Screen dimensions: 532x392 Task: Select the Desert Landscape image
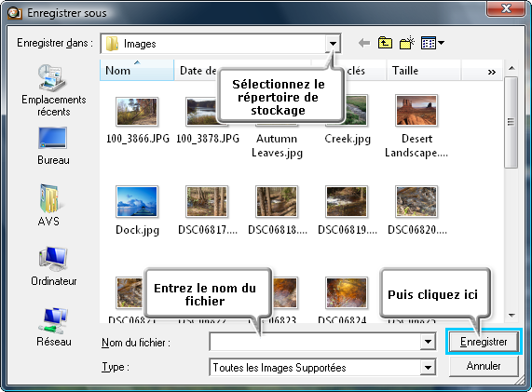coord(416,110)
